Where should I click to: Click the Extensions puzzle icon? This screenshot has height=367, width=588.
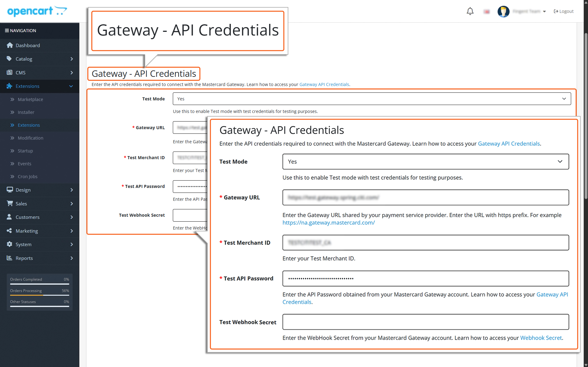(x=10, y=86)
